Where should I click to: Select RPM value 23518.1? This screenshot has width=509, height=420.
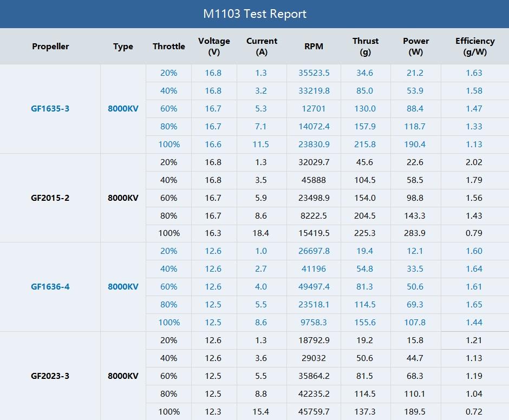[x=314, y=305]
